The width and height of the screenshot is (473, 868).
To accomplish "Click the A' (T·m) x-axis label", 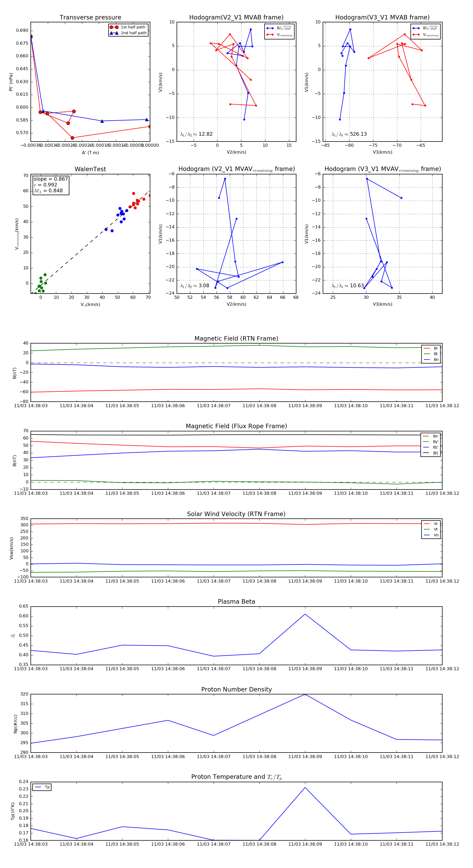I will (90, 153).
